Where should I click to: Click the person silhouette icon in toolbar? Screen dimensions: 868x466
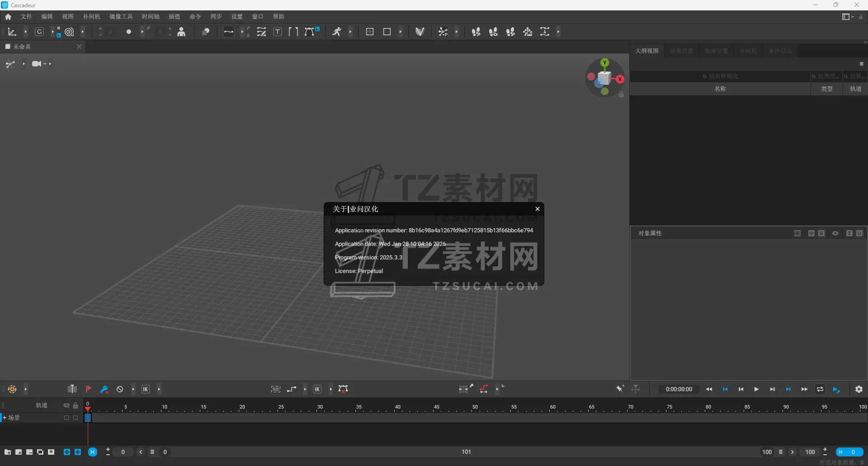(x=181, y=32)
